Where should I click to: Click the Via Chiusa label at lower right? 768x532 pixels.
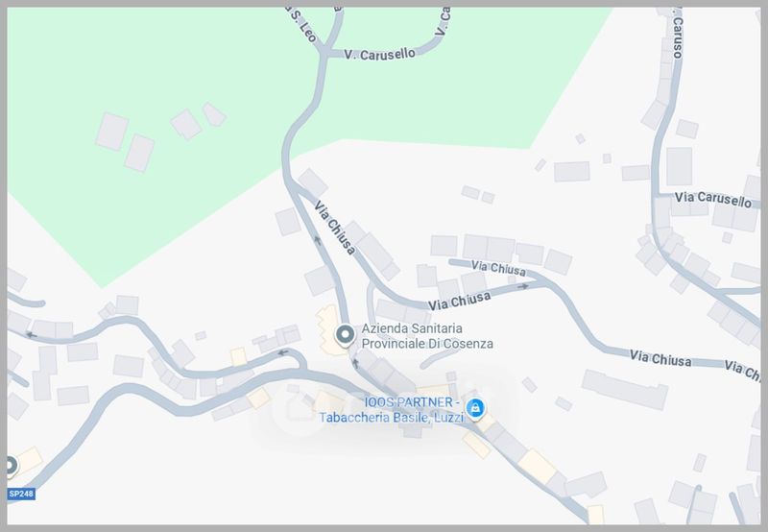point(660,358)
